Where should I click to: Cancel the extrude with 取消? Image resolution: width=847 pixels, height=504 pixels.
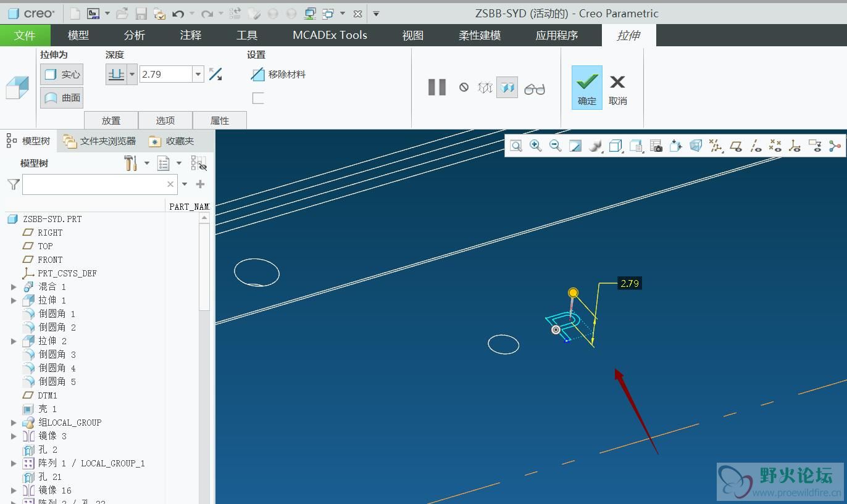click(618, 89)
